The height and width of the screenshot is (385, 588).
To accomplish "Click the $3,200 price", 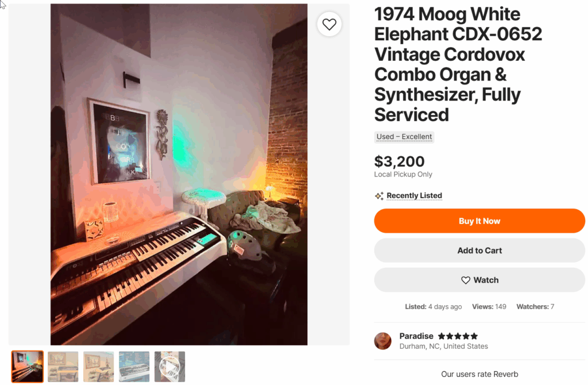I will tap(400, 161).
